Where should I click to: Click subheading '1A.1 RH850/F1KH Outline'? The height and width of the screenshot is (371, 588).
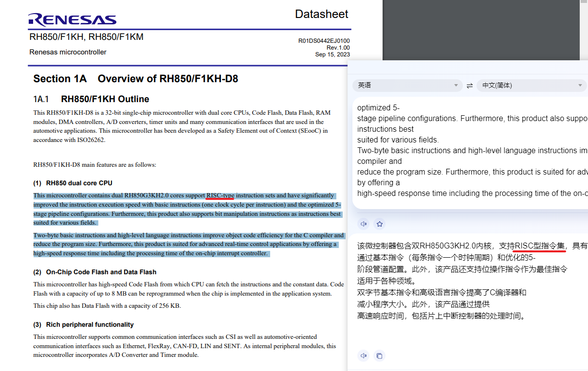click(91, 99)
